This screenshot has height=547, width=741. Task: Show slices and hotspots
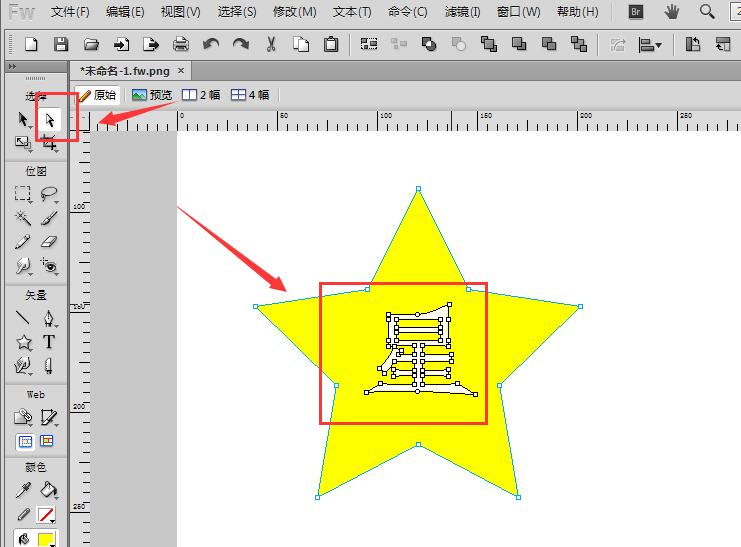pos(47,441)
